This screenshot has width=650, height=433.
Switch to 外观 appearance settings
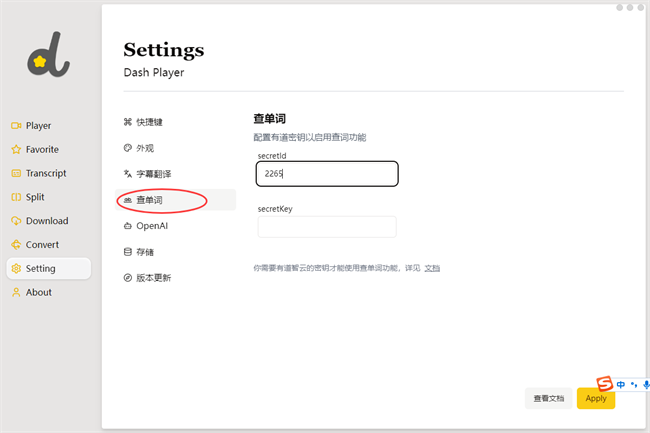[175, 148]
